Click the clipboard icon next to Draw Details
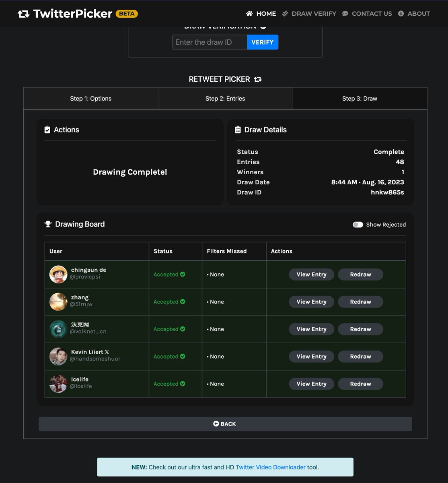Viewport: 448px width, 483px height. [238, 130]
